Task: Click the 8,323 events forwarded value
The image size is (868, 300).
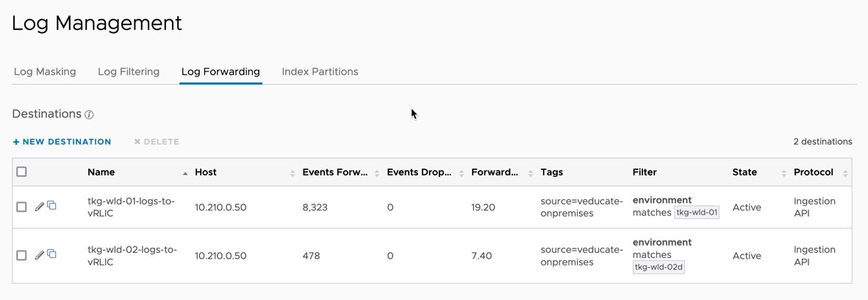Action: [x=315, y=207]
